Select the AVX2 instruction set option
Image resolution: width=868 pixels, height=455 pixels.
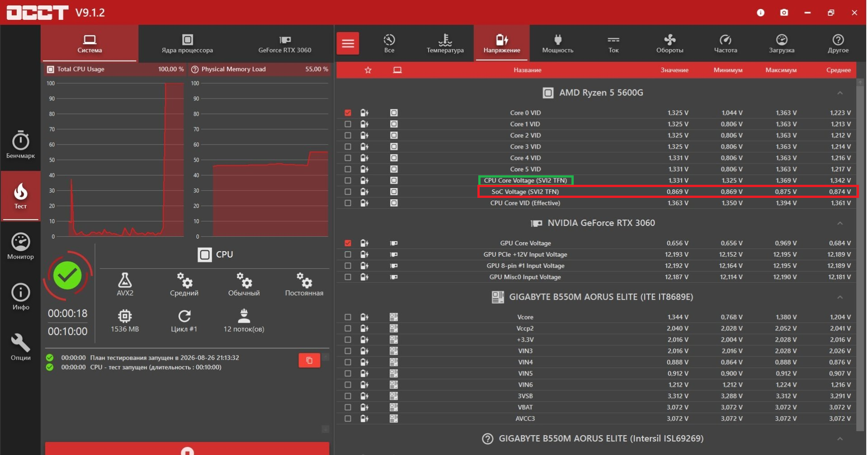pyautogui.click(x=125, y=284)
